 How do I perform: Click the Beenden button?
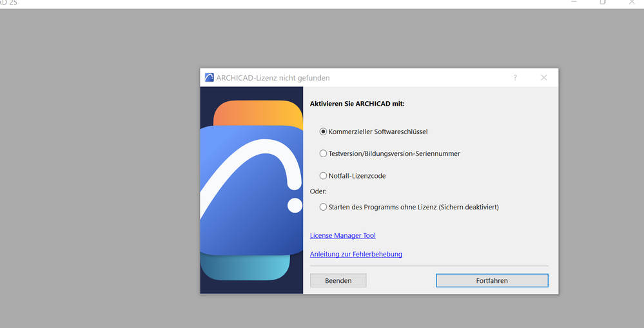(338, 280)
